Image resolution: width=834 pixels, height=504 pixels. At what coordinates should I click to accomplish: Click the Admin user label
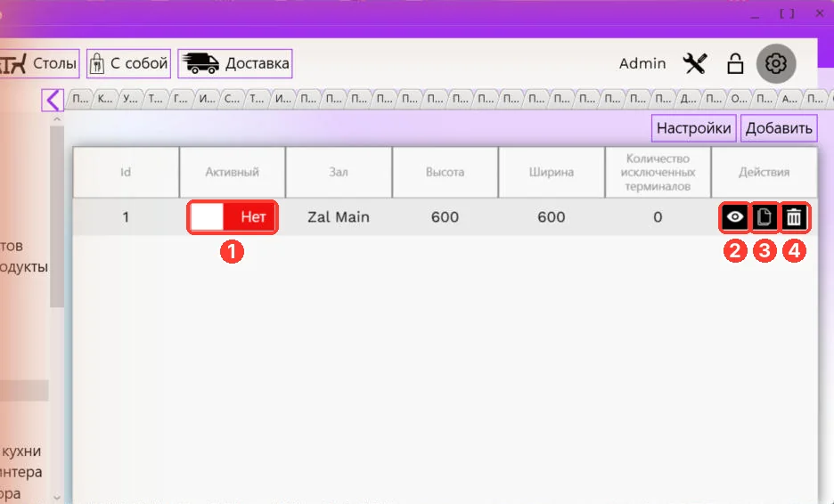642,64
